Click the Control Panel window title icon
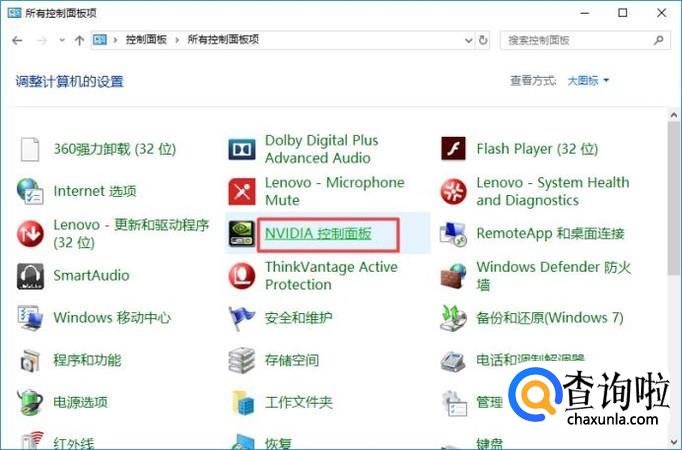The height and width of the screenshot is (450, 682). [14, 13]
